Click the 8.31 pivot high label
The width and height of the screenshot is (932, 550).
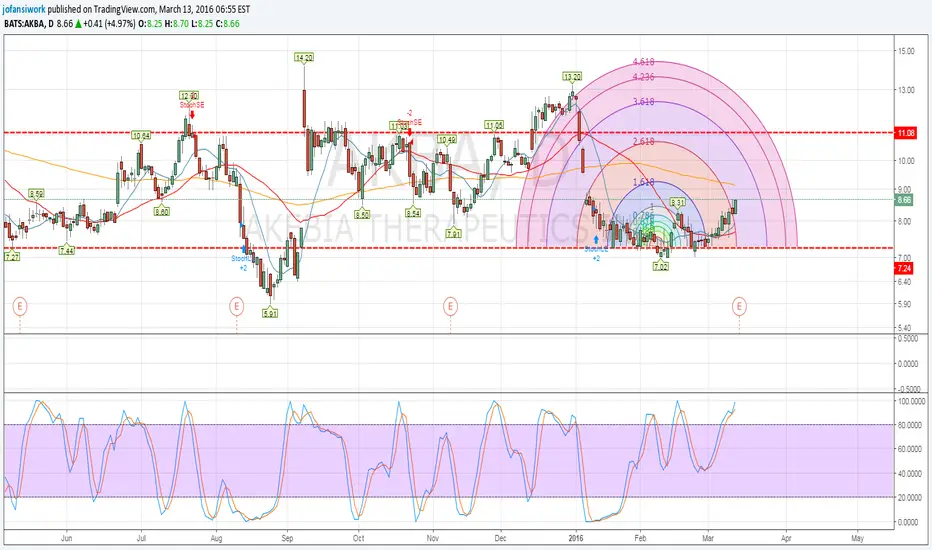(x=678, y=202)
